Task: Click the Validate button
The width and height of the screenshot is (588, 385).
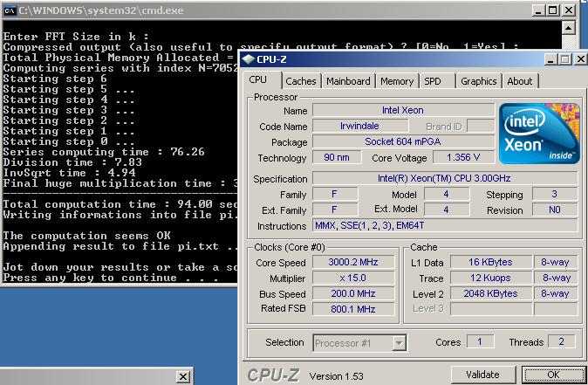Action: (x=482, y=375)
